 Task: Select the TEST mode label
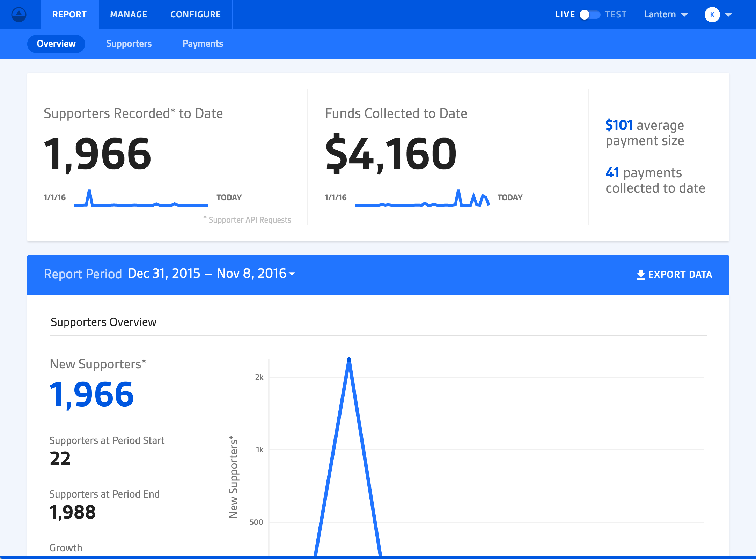click(x=616, y=15)
